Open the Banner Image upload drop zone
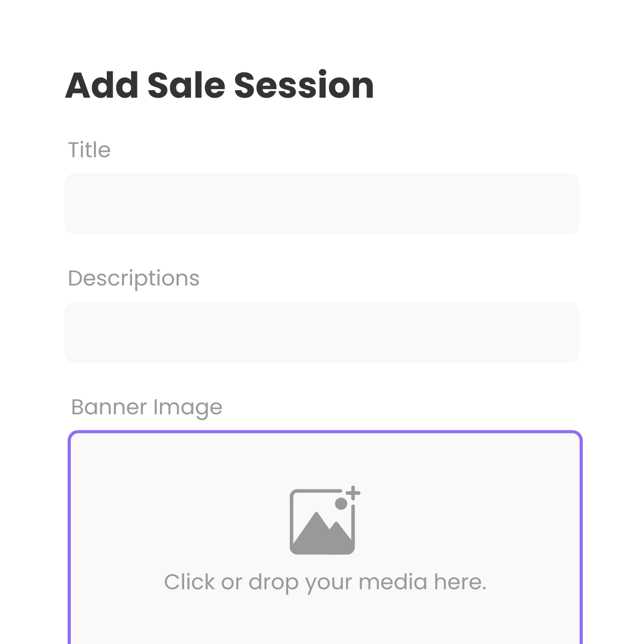Image resolution: width=644 pixels, height=644 pixels. (x=325, y=537)
